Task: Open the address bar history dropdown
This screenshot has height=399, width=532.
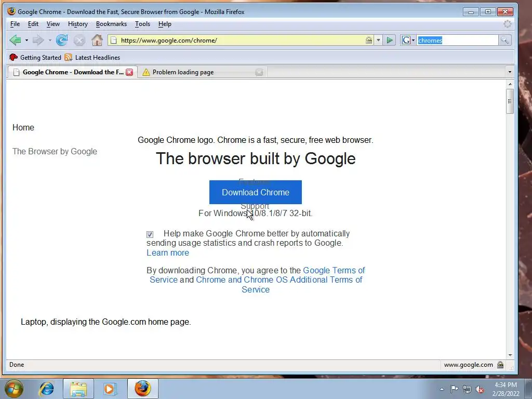Action: tap(378, 41)
